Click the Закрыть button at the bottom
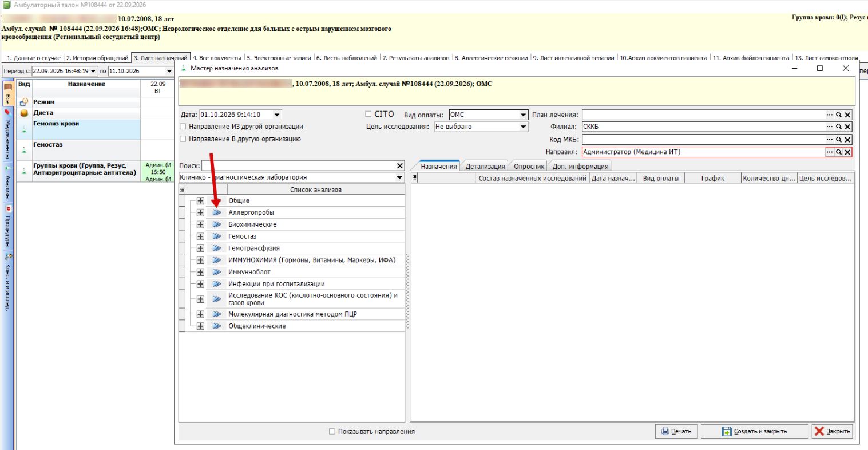The height and width of the screenshot is (450, 868). pyautogui.click(x=833, y=432)
